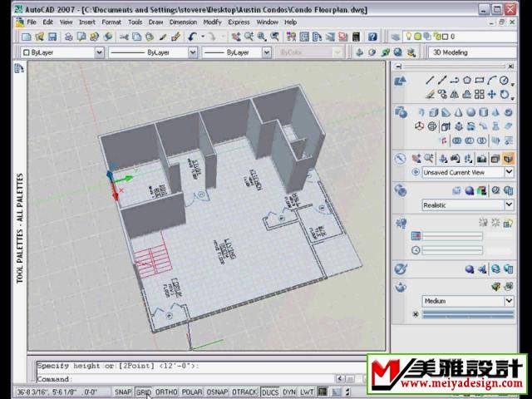Click the OTRACK status button
The width and height of the screenshot is (532, 399).
pos(244,392)
